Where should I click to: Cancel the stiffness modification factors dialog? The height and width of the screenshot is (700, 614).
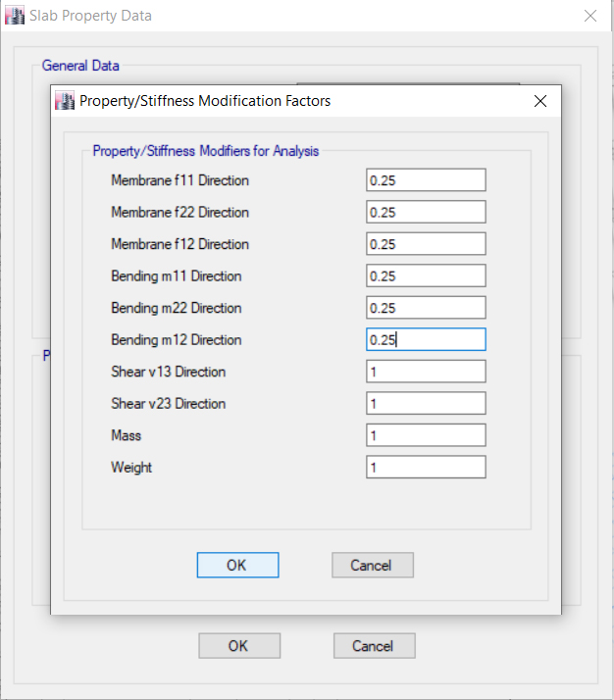[372, 566]
